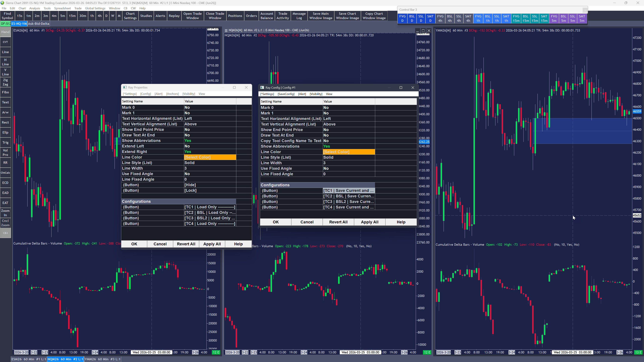Select the Zig Zag drawing tool
Screen dimensions: 644x362
(x=5, y=82)
